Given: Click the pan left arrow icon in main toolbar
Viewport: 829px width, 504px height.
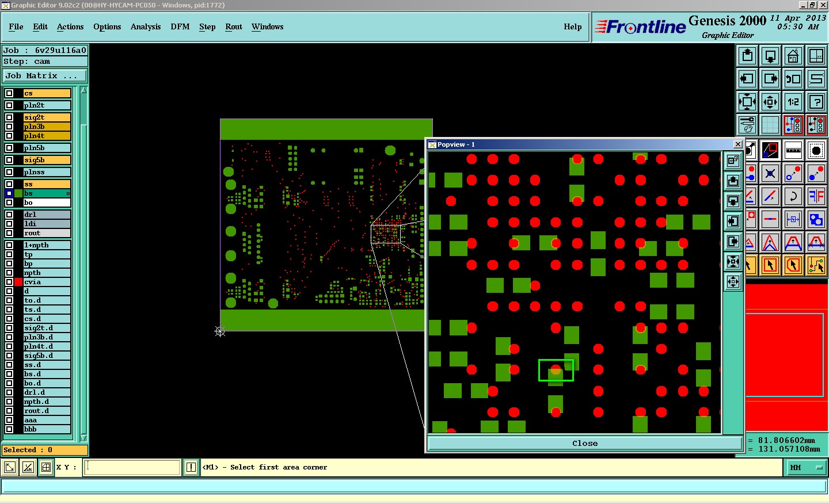Looking at the screenshot, I should tap(747, 79).
